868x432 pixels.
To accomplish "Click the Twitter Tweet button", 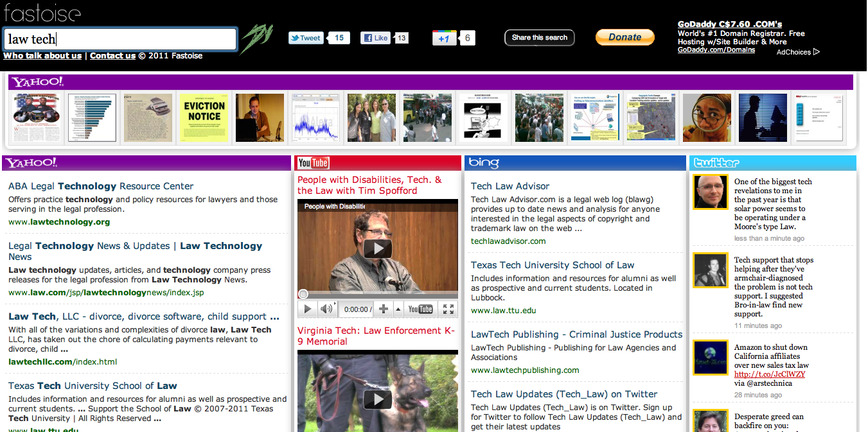I will (x=305, y=38).
